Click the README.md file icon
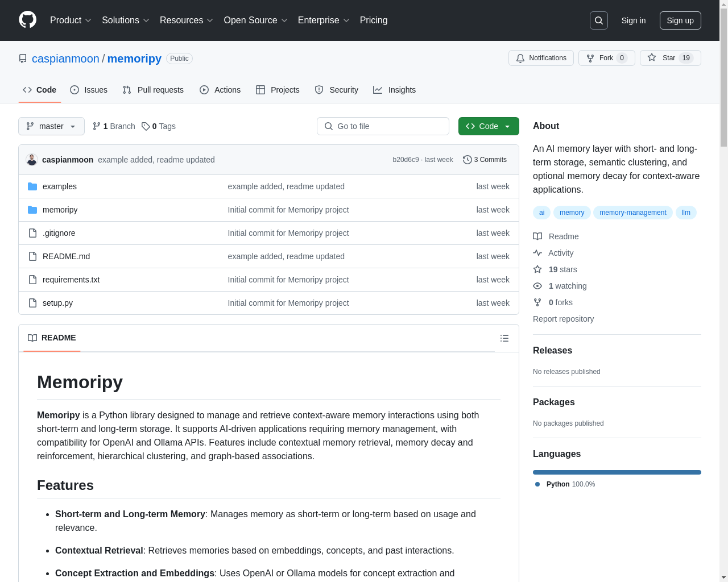This screenshot has width=728, height=582. [32, 256]
